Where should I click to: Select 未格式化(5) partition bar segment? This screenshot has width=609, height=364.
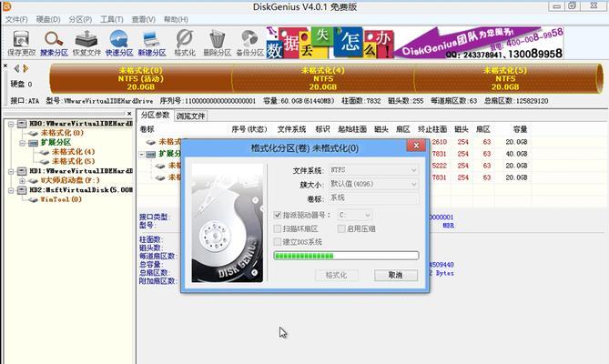click(x=505, y=78)
